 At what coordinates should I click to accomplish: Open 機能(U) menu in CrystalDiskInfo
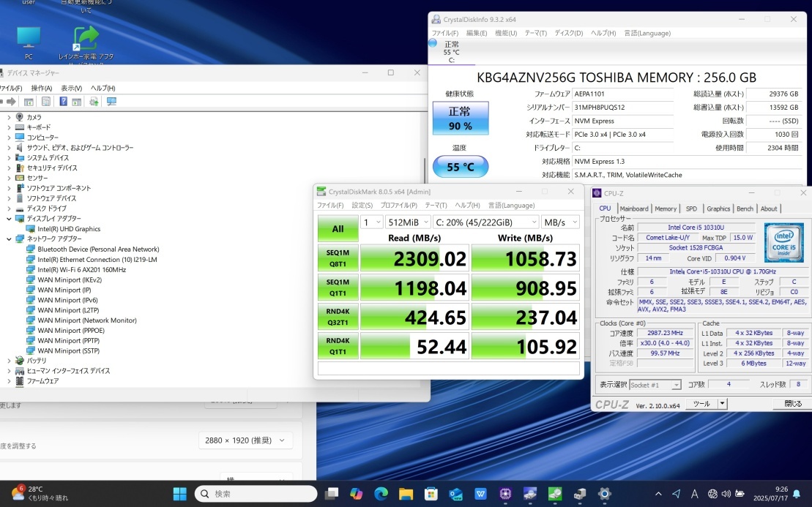[506, 33]
